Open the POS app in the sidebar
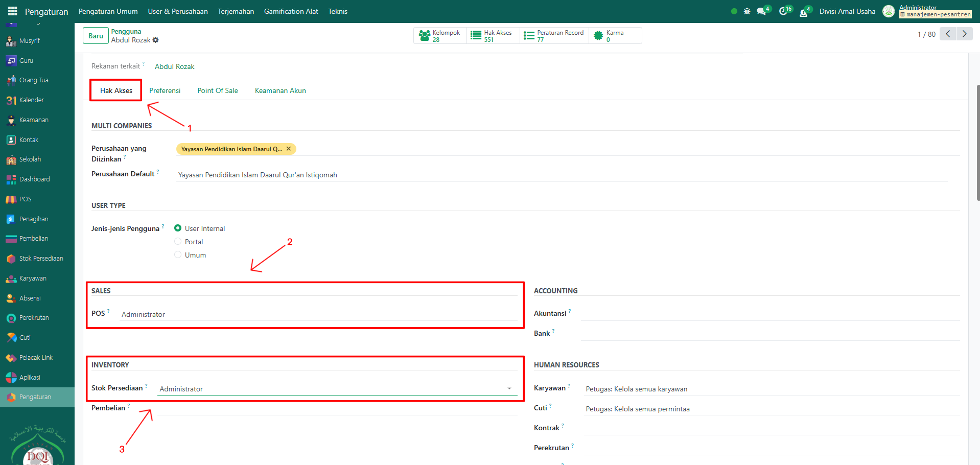This screenshot has height=465, width=980. pos(25,199)
